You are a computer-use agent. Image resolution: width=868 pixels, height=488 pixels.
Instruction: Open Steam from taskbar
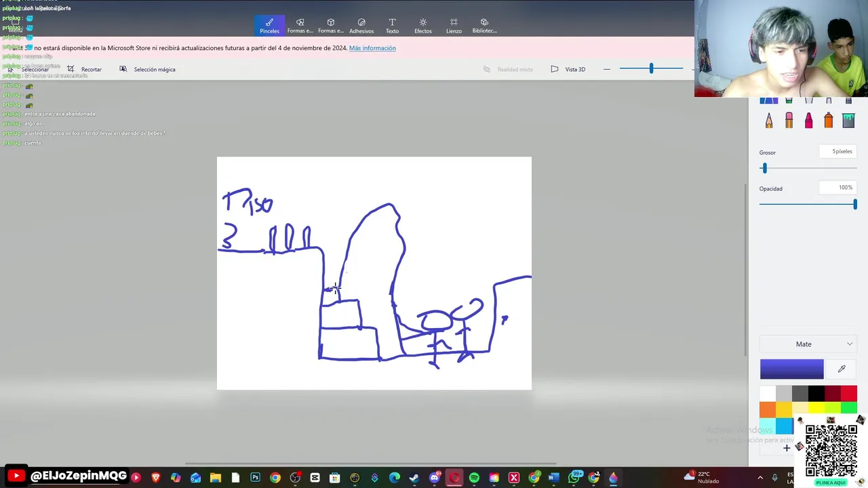pos(414,478)
